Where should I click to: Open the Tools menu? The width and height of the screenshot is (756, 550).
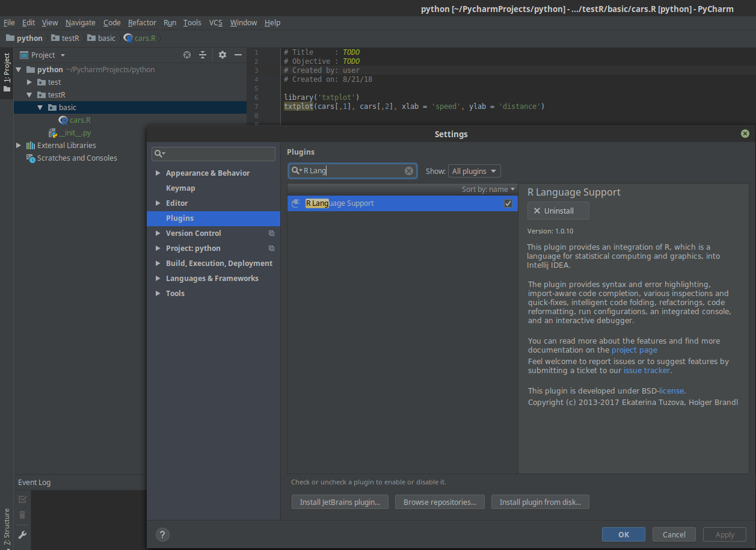click(x=192, y=22)
